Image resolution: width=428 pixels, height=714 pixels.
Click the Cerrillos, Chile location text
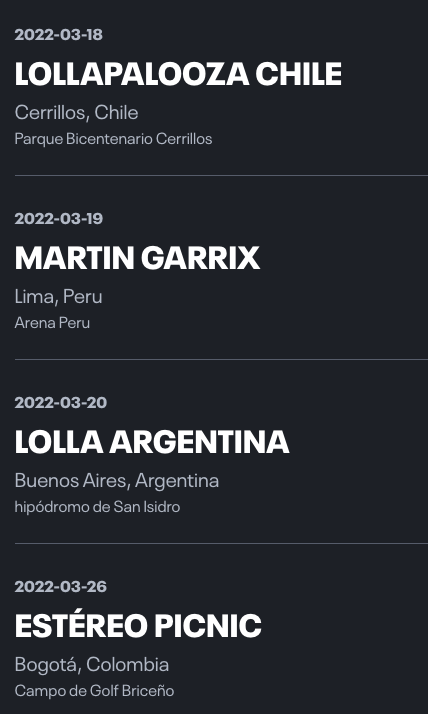76,112
